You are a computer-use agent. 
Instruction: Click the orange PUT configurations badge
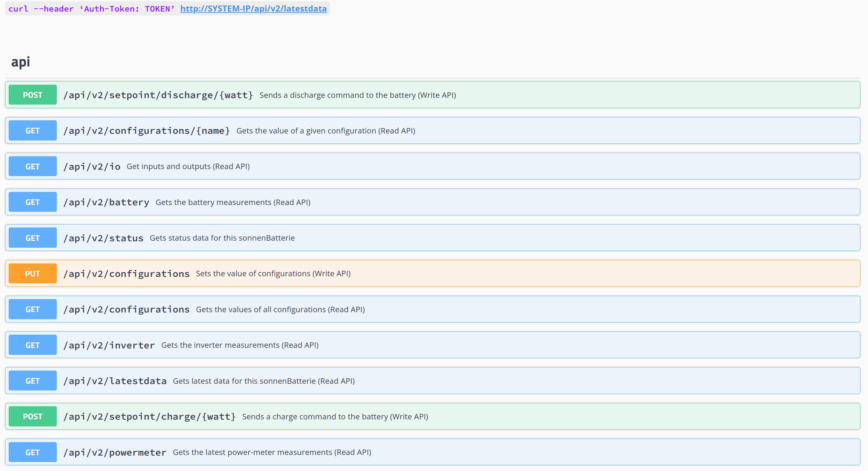coord(33,274)
